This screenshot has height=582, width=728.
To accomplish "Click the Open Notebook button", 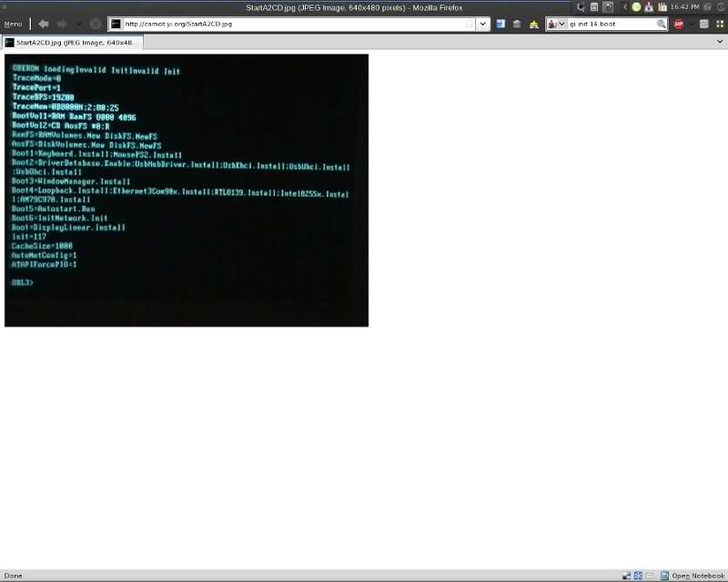I will (x=693, y=576).
